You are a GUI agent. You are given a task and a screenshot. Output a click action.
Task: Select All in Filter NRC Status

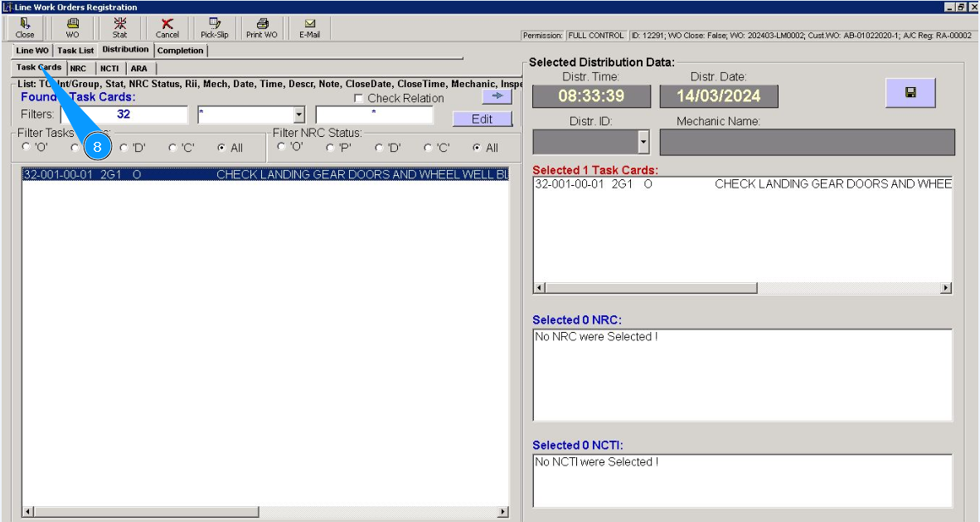(477, 148)
